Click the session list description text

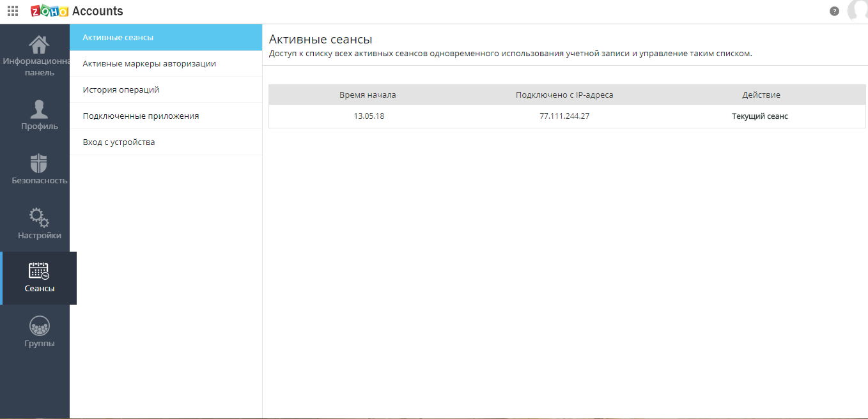tap(511, 54)
